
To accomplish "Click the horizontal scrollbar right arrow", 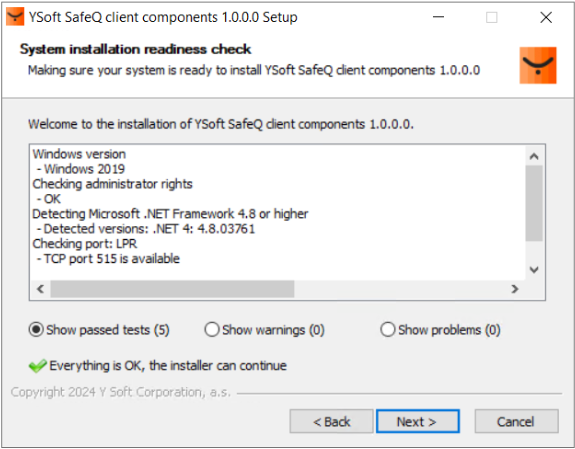I will (515, 289).
